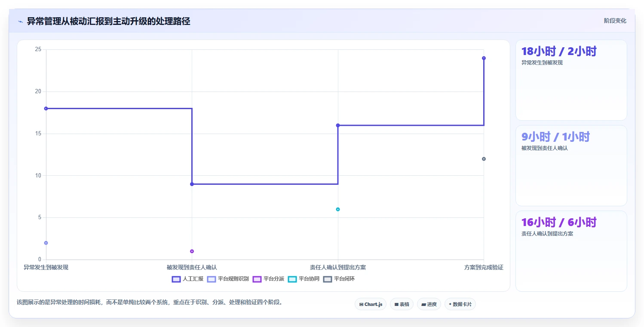644x327 pixels.
Task: Click the 24-hour data point at top right
Action: pyautogui.click(x=484, y=58)
